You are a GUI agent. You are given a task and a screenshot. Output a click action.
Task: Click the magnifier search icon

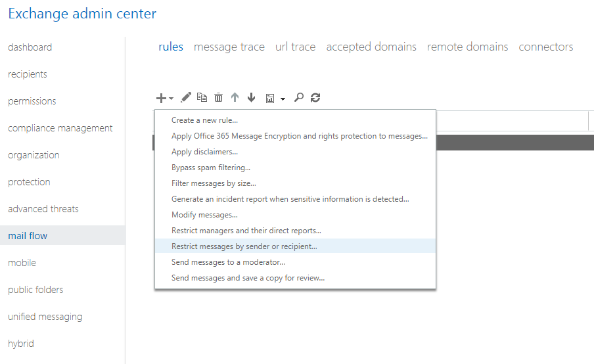coord(299,97)
